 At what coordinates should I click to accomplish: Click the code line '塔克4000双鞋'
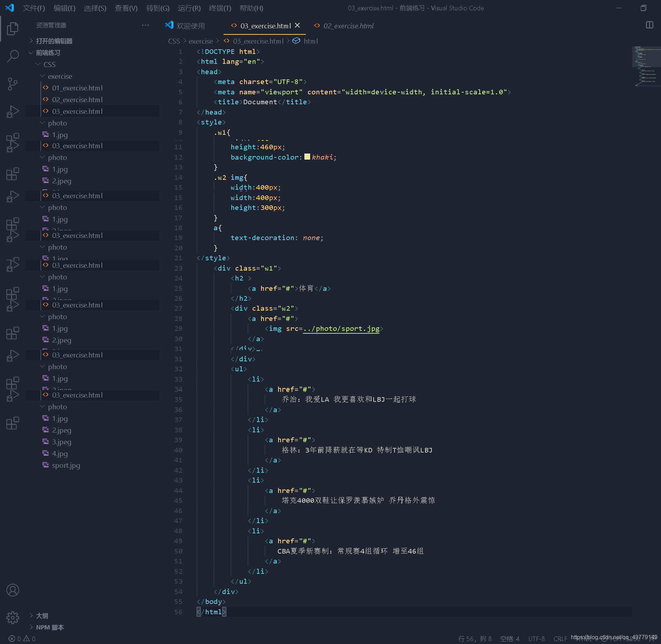coord(358,500)
